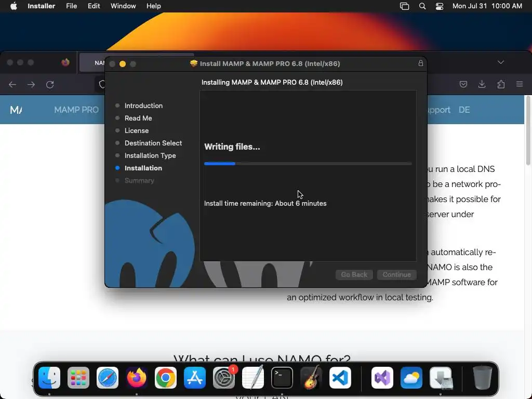Image resolution: width=532 pixels, height=399 pixels.
Task: Select the Read Me step
Action: coord(138,118)
